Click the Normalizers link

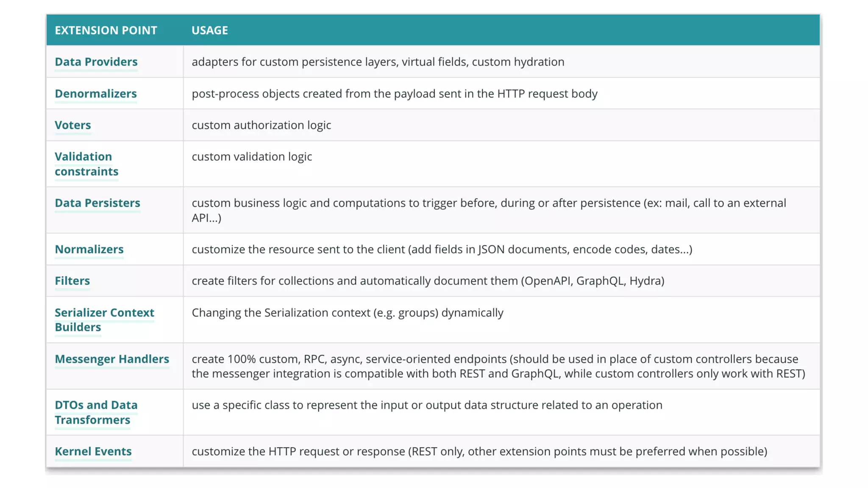point(89,250)
